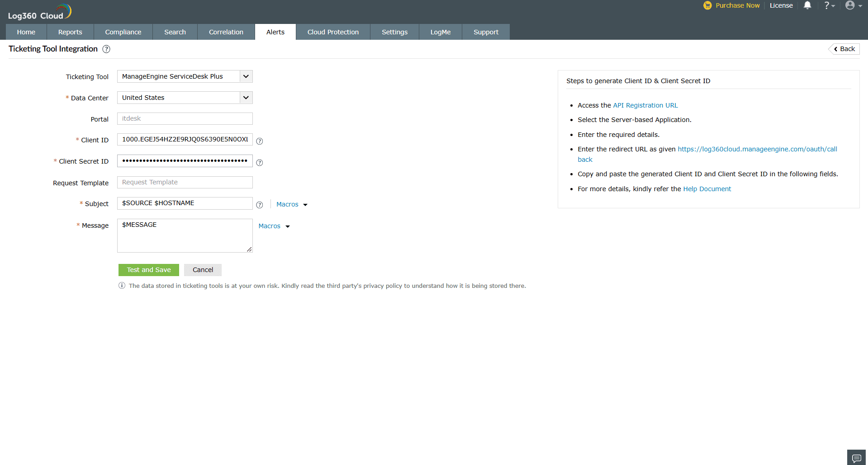Image resolution: width=868 pixels, height=465 pixels.
Task: Open the API Registration URL link
Action: 645,105
